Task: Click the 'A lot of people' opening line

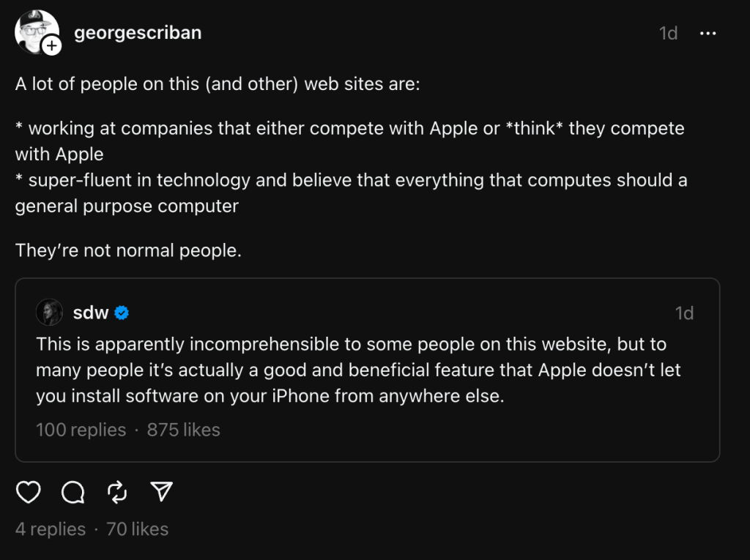Action: (218, 83)
